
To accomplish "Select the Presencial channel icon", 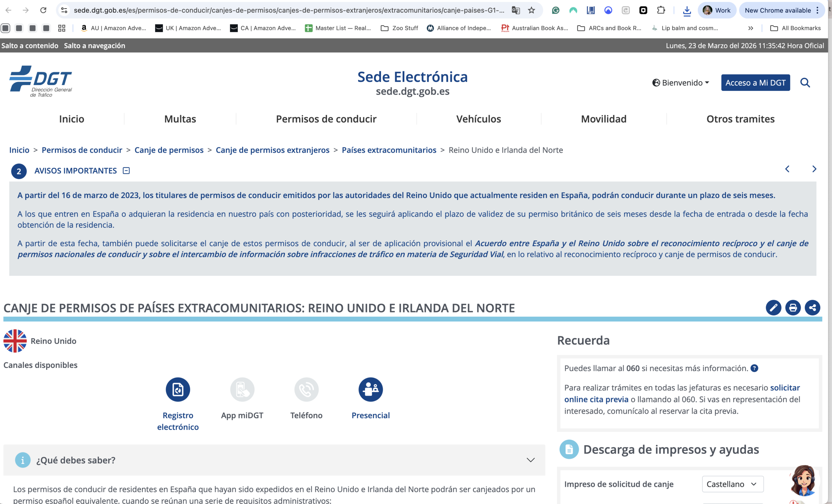I will coord(370,389).
